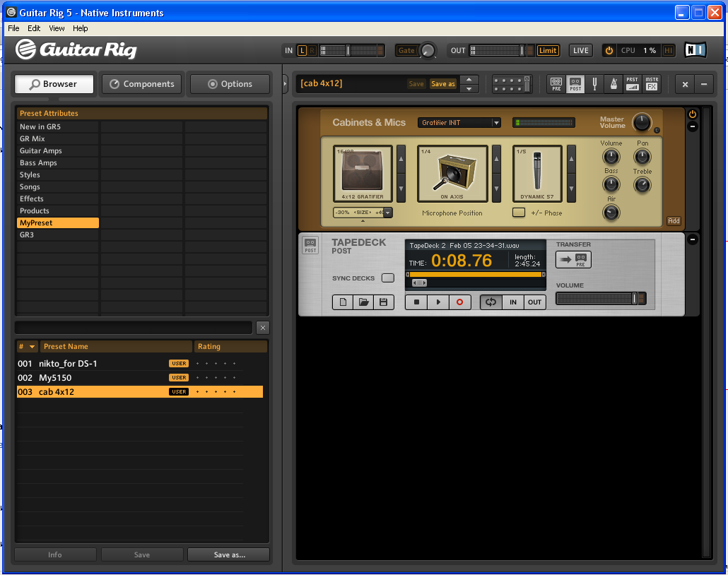
Task: Toggle Cabinets & Mics module power
Action: [x=692, y=114]
